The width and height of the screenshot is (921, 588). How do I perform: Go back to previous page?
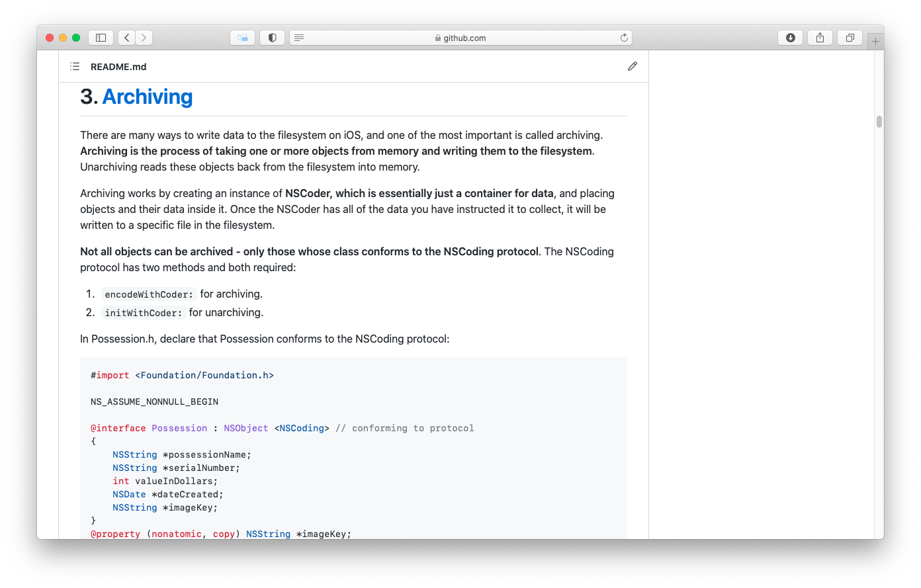coord(127,38)
